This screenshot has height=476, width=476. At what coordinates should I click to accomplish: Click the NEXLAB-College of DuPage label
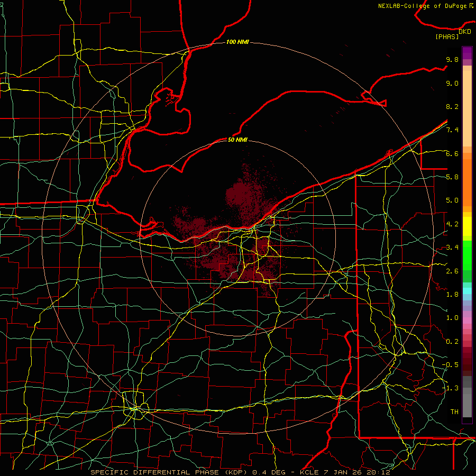[x=423, y=6]
